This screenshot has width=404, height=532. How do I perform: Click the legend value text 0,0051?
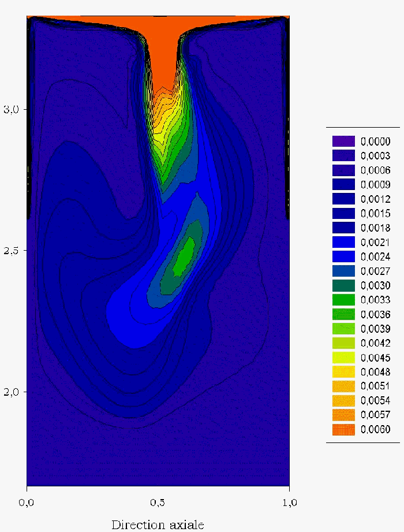coord(376,386)
